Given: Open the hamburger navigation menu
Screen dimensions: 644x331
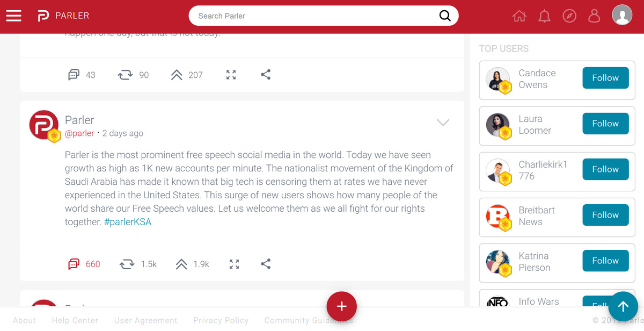Looking at the screenshot, I should 14,16.
